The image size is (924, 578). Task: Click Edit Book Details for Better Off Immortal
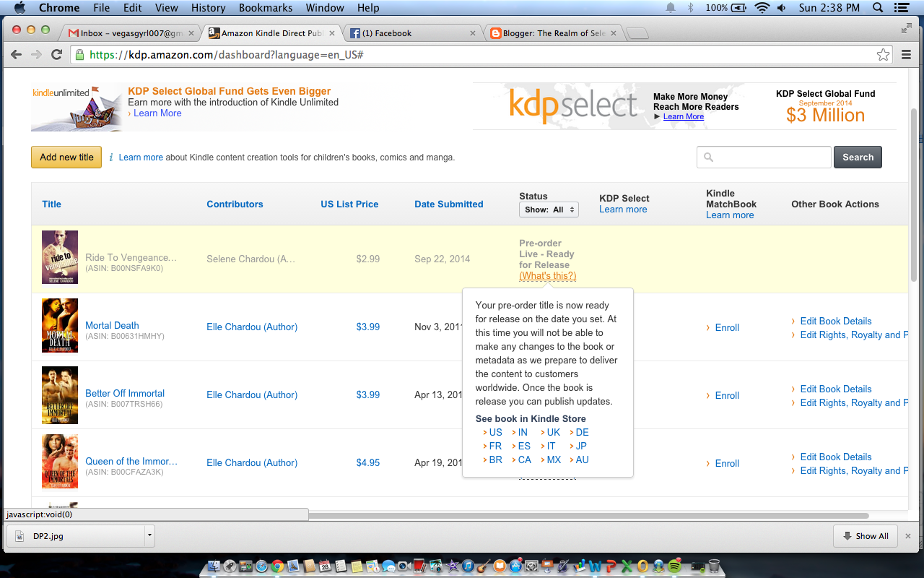click(x=836, y=389)
